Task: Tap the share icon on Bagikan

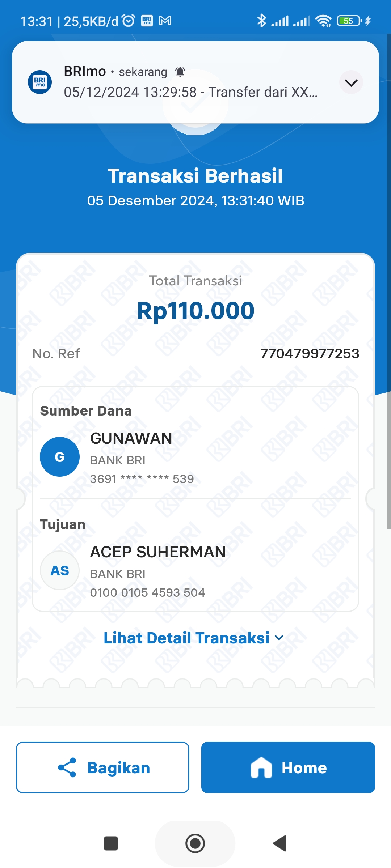Action: tap(67, 767)
